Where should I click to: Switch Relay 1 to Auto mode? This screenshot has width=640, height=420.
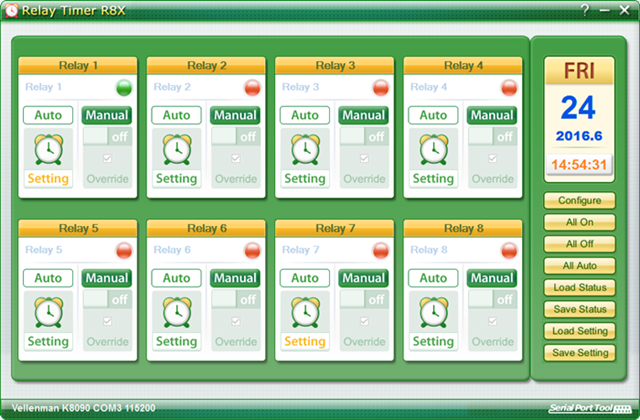click(48, 115)
